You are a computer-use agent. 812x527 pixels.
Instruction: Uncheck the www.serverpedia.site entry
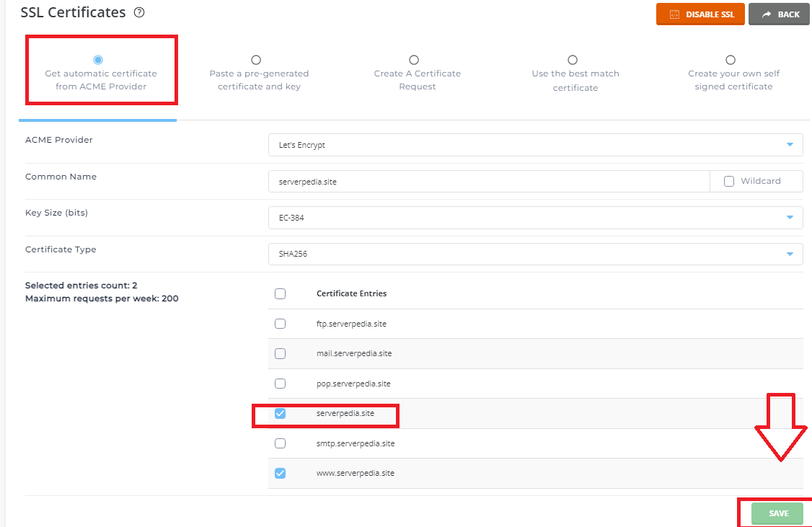(281, 473)
